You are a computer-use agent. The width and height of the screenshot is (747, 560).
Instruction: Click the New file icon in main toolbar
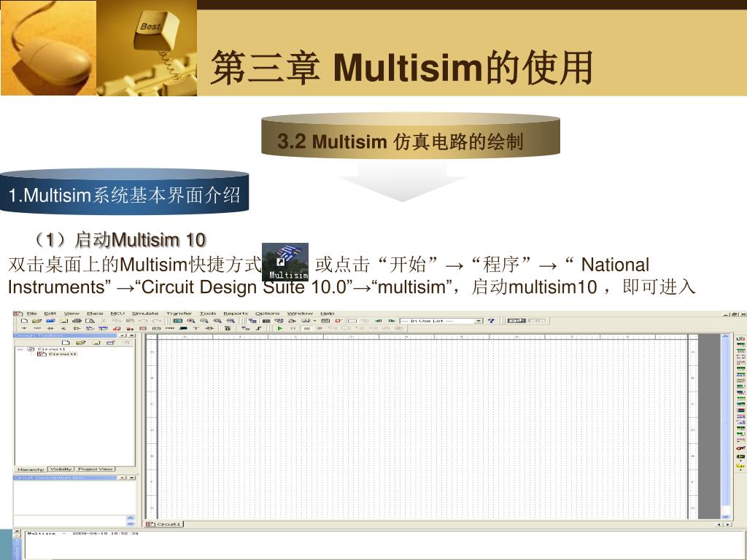click(x=24, y=321)
